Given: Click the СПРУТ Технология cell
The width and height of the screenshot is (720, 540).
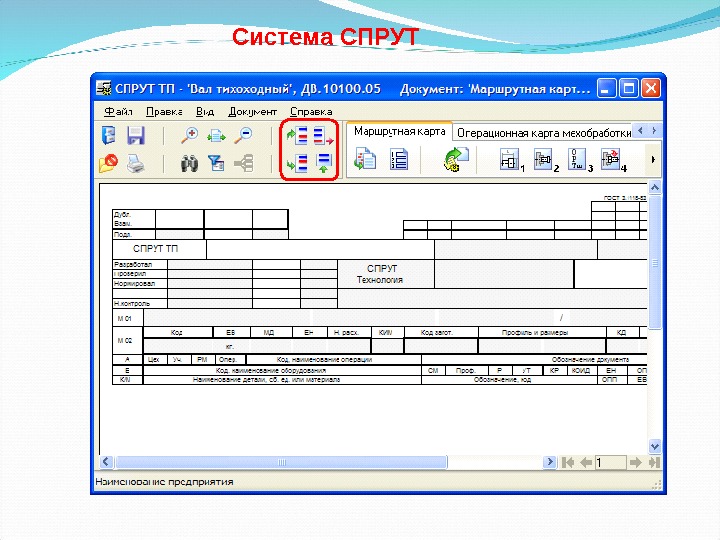Looking at the screenshot, I should [x=386, y=274].
